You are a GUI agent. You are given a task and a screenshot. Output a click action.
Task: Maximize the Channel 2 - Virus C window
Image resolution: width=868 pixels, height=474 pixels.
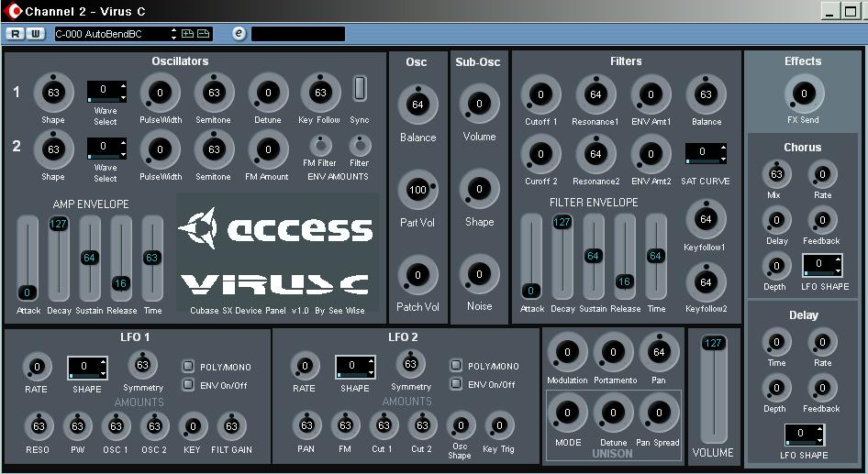coord(849,10)
